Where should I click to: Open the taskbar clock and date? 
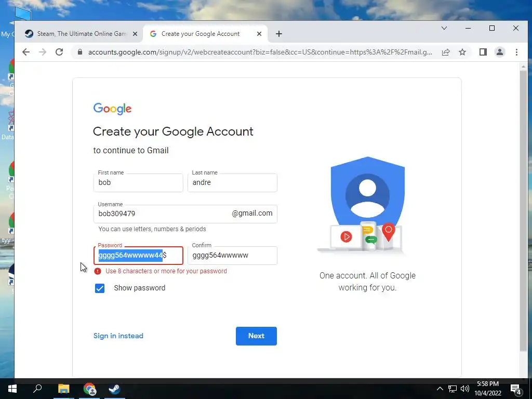coord(487,389)
